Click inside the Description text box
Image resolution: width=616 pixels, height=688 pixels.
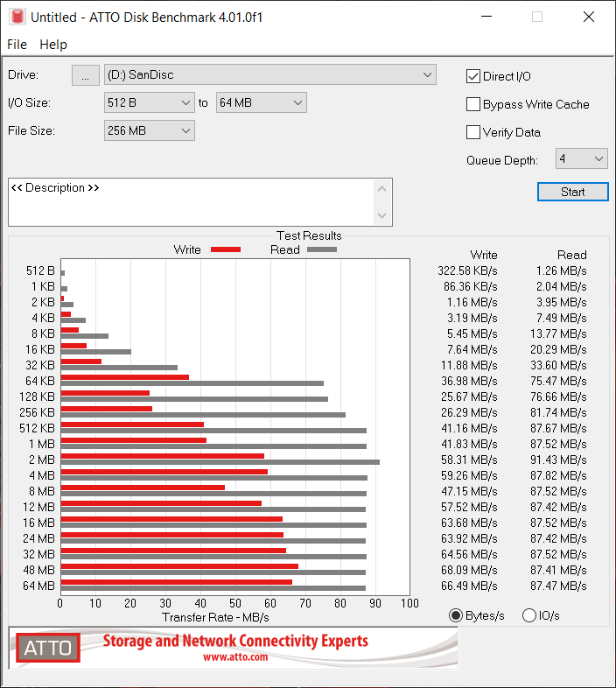click(x=191, y=202)
